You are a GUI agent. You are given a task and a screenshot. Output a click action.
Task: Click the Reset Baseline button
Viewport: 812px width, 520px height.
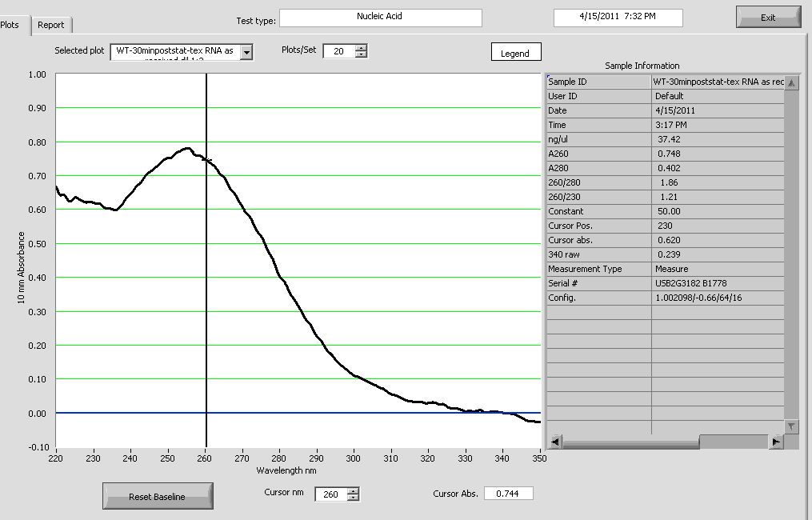[x=158, y=497]
